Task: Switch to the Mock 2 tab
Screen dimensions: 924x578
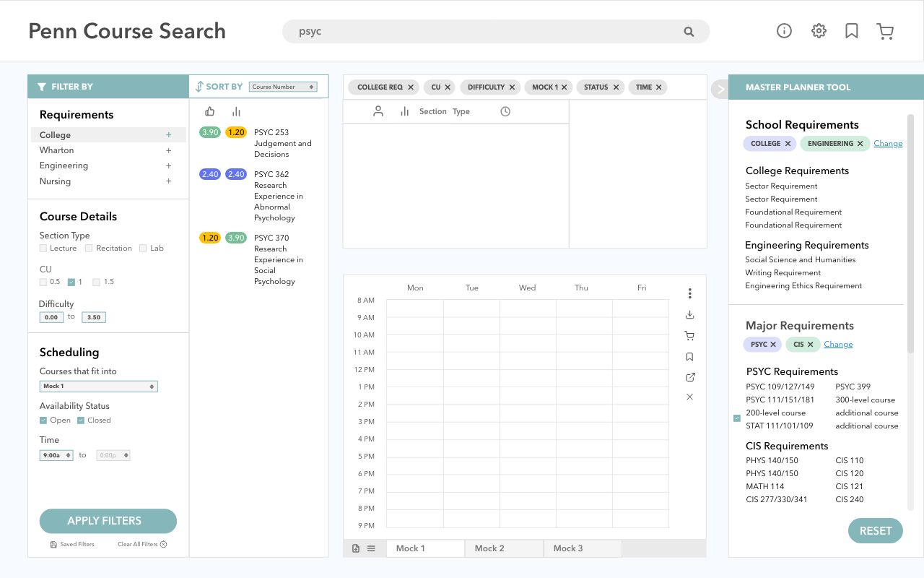Action: coord(504,548)
